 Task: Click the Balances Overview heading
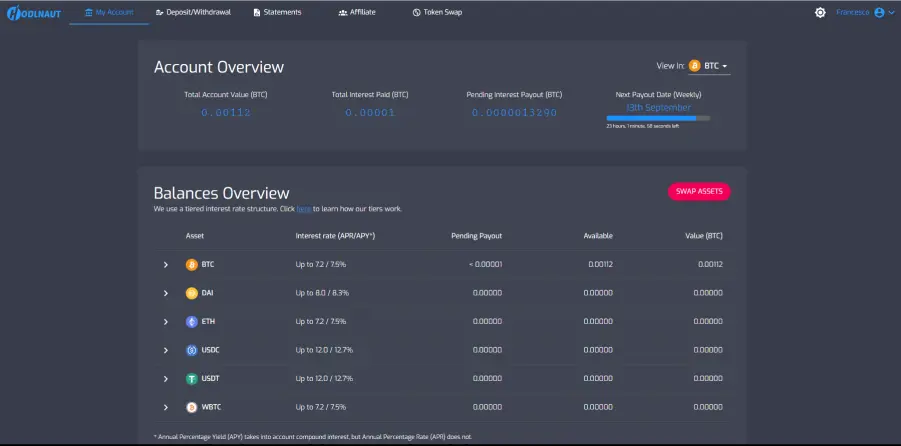222,193
